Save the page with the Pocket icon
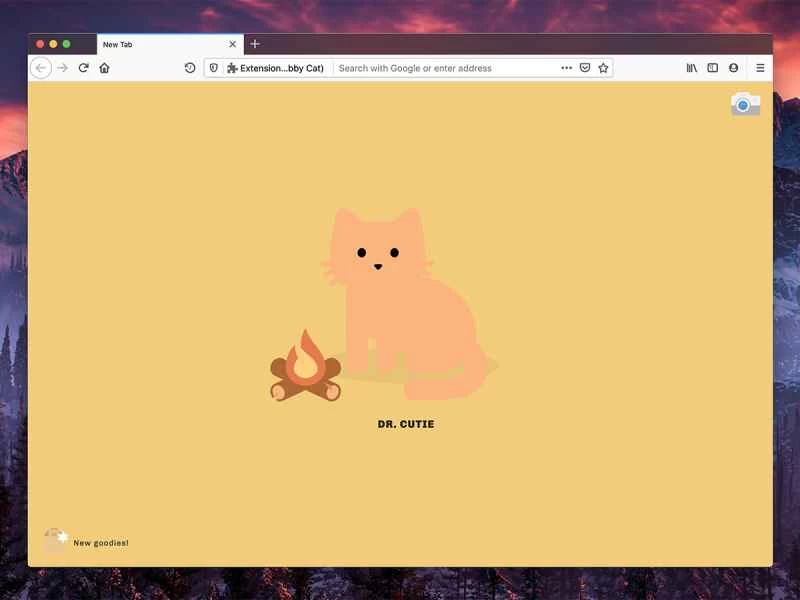The width and height of the screenshot is (800, 600). pyautogui.click(x=583, y=68)
